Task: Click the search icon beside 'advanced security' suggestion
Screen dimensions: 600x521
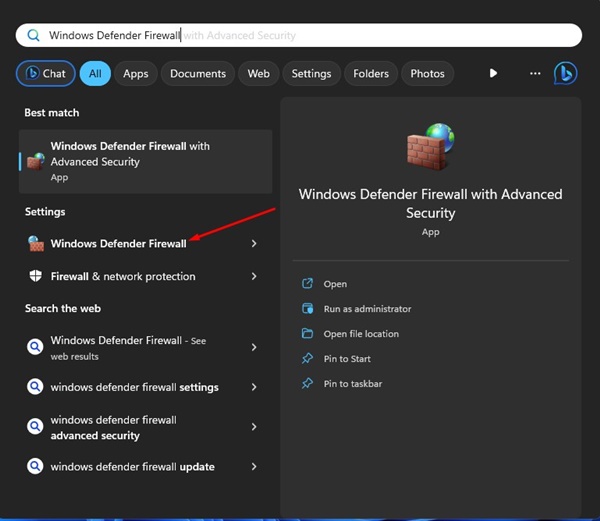Action: [35, 427]
